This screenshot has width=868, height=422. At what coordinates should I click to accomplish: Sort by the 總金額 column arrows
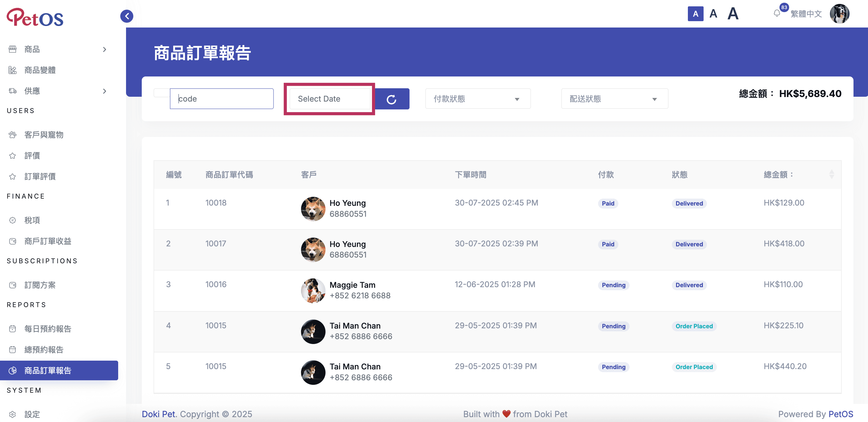(x=831, y=174)
